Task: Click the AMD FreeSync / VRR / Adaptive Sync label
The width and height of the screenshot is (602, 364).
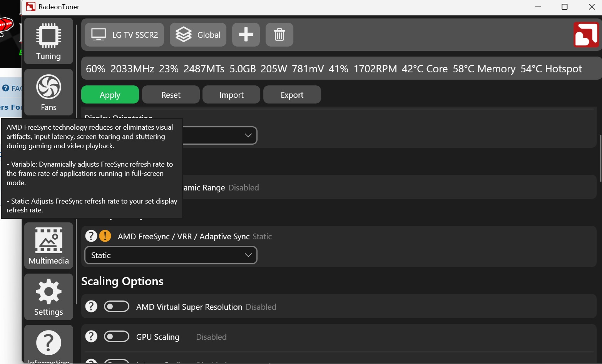Action: coord(184,237)
